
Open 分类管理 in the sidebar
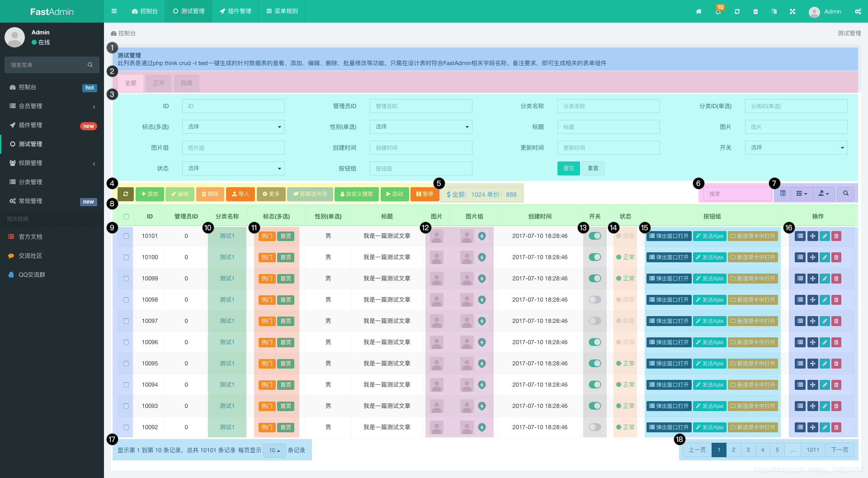pos(52,182)
